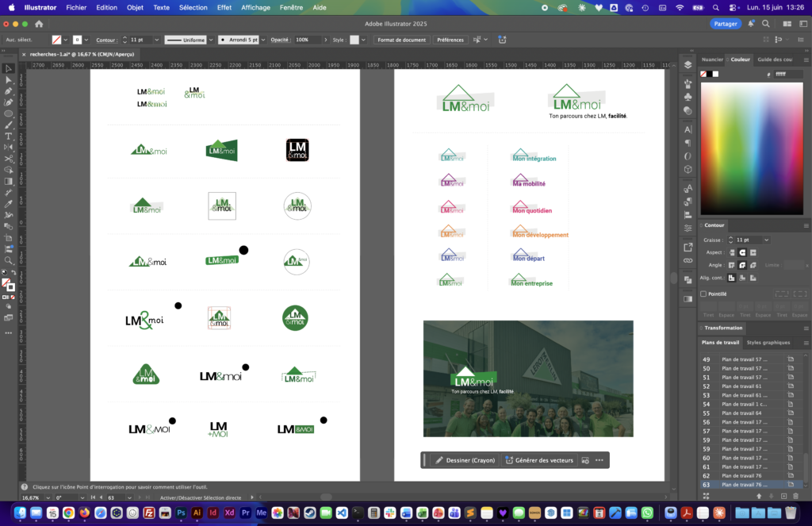Select the Zoom magnifier tool
The width and height of the screenshot is (812, 526).
point(8,261)
